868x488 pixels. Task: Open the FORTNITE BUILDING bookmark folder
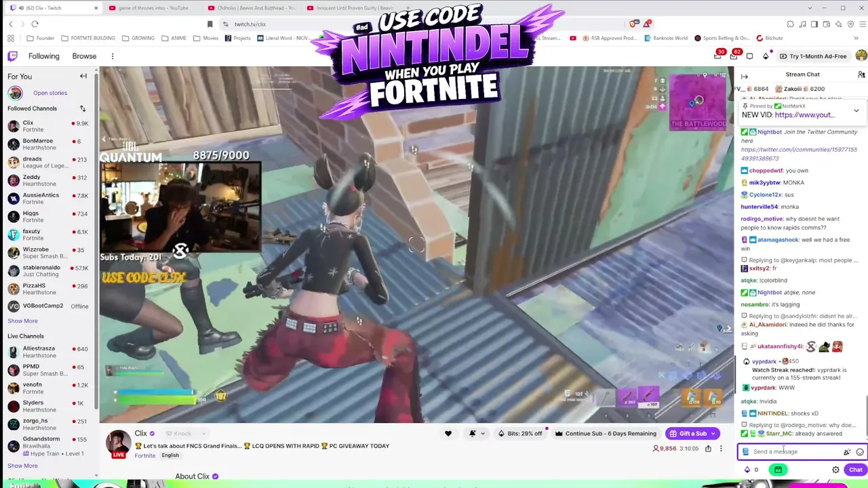click(x=89, y=38)
